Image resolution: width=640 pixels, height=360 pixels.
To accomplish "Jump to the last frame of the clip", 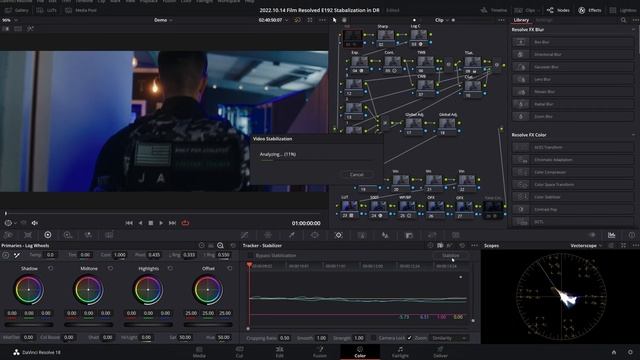I will point(172,223).
